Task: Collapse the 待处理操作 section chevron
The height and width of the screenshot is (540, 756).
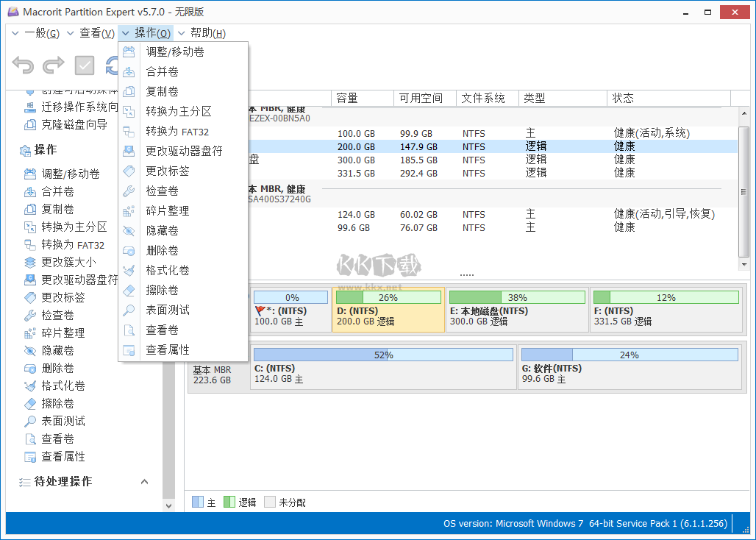Action: point(145,481)
